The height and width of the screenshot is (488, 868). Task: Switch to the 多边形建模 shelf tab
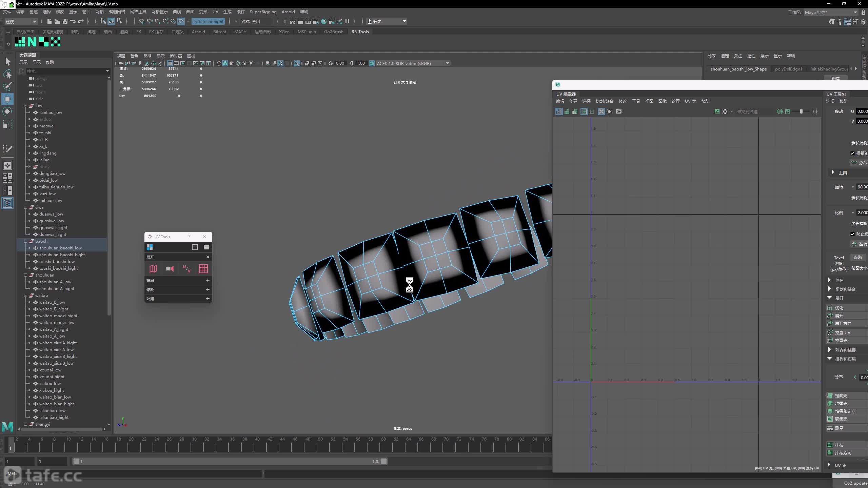pyautogui.click(x=53, y=32)
